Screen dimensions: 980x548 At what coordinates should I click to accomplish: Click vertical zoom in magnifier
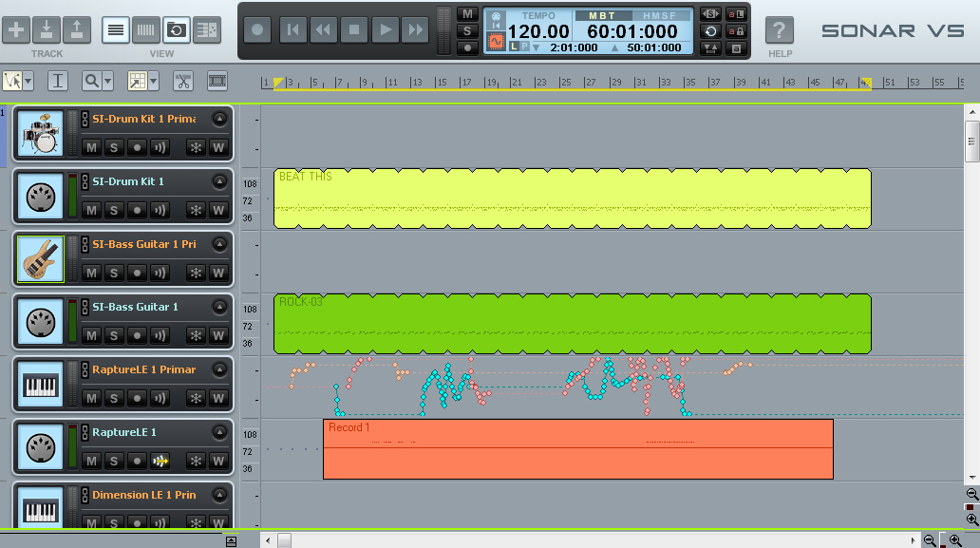(971, 520)
